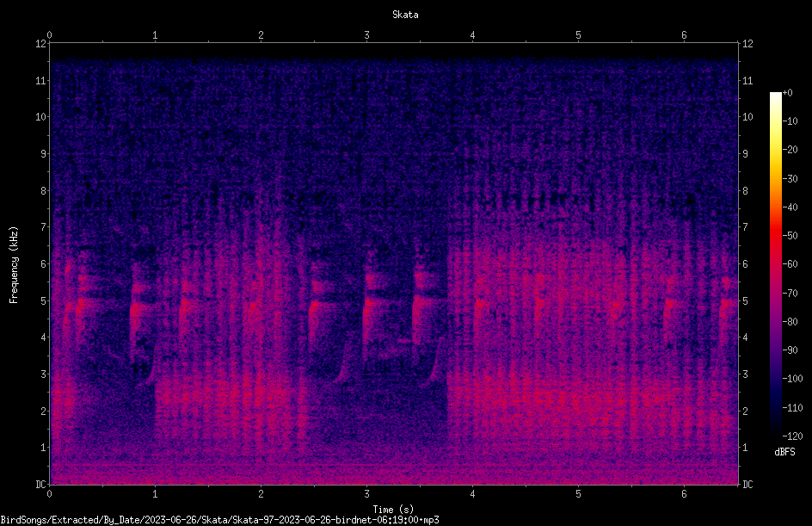Viewport: 812px width, 526px height.
Task: Click the left axis "DC" label
Action: pos(41,484)
